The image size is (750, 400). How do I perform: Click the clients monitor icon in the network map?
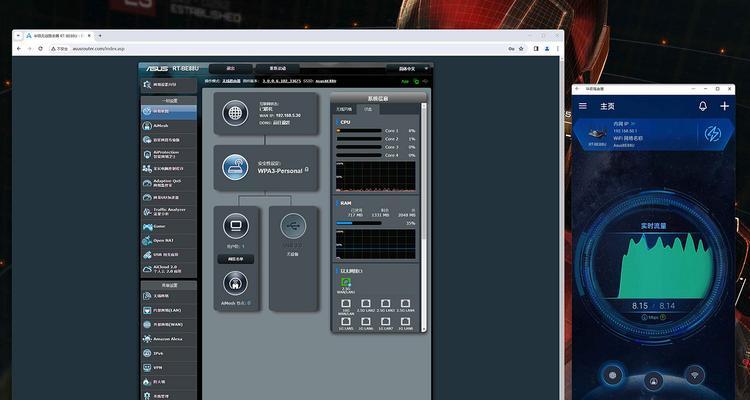coord(236,226)
